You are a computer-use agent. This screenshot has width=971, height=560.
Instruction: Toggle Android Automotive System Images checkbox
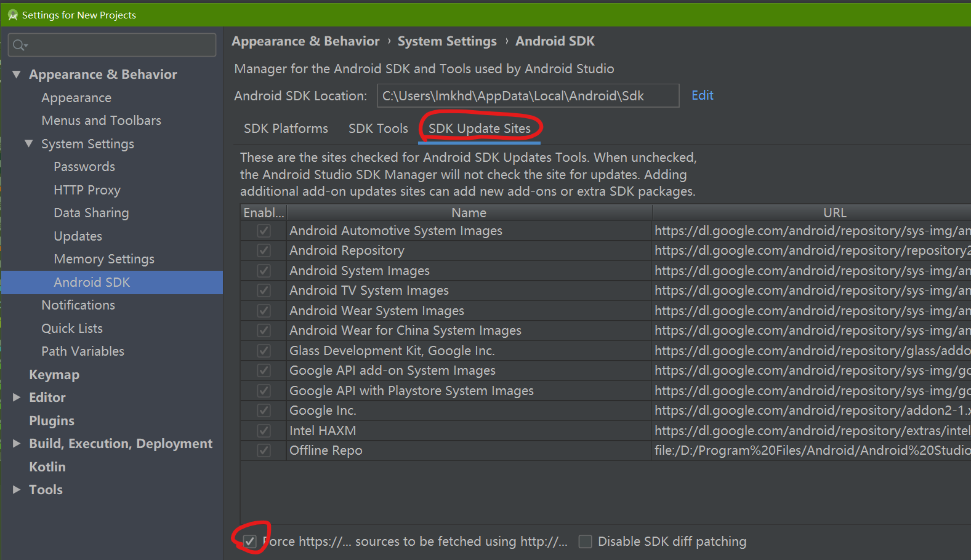tap(264, 231)
